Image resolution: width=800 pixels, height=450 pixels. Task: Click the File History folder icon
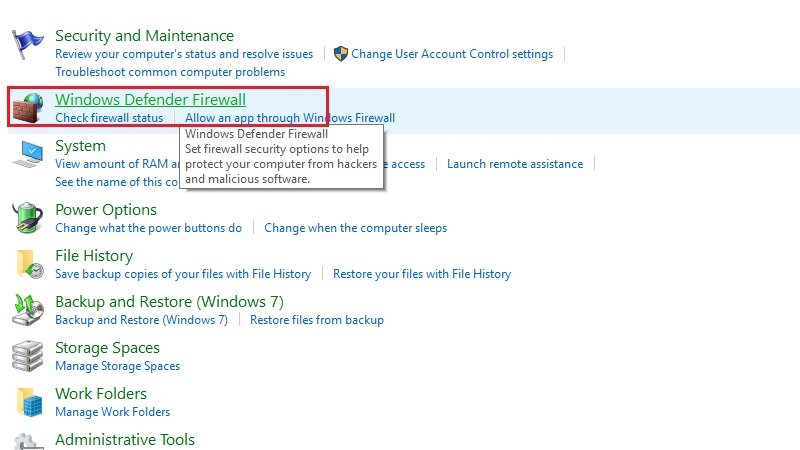tap(28, 263)
